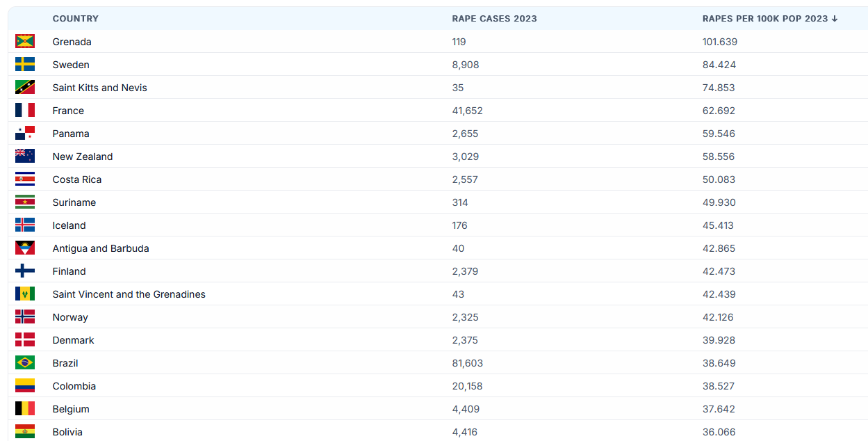Select Sweden's per-100K rate 84.424
The image size is (868, 441).
pos(719,65)
